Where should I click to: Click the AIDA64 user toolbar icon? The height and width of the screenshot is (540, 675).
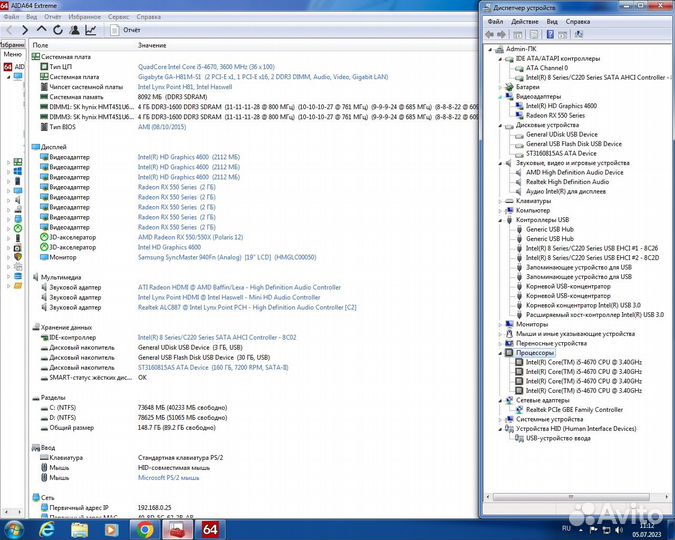[x=74, y=30]
